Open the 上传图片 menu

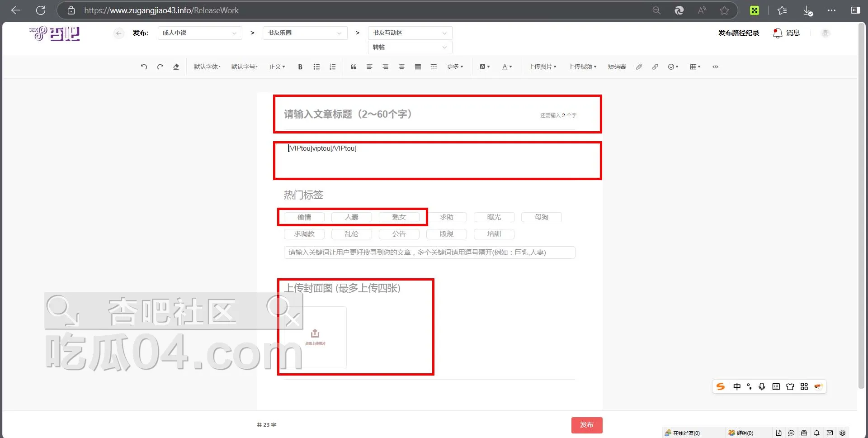(542, 67)
